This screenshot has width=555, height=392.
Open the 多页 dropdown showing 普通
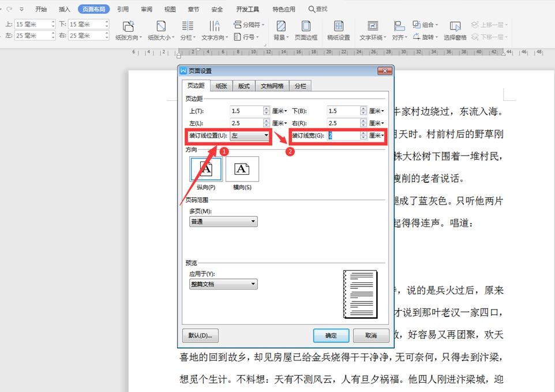coord(223,221)
